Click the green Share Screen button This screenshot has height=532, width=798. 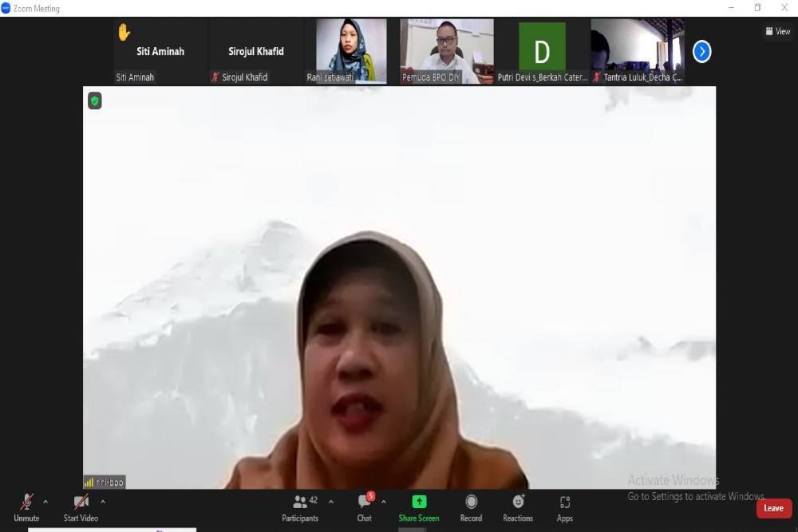pos(419,507)
